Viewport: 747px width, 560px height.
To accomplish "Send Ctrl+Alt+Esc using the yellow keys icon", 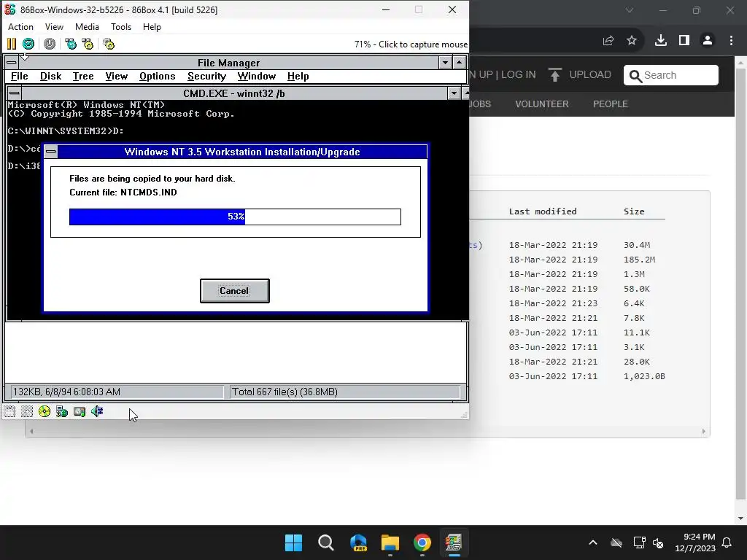I will (x=88, y=44).
